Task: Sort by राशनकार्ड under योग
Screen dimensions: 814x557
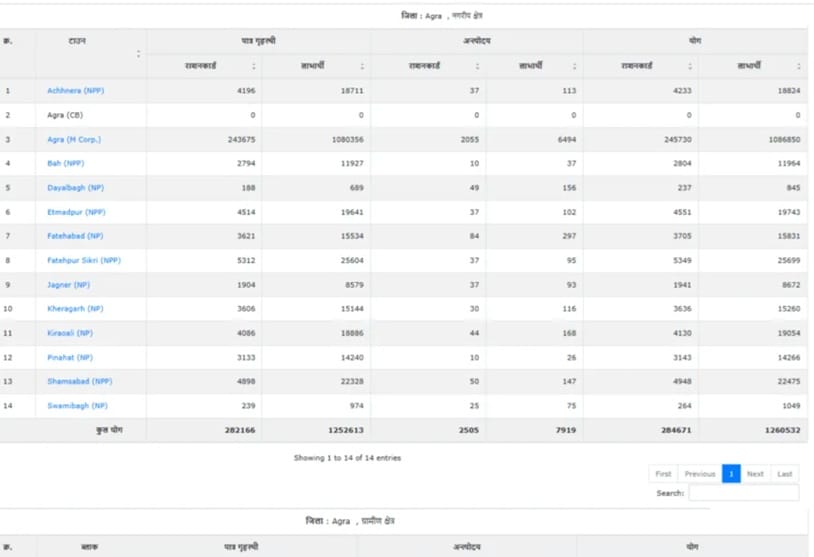Action: coord(639,66)
